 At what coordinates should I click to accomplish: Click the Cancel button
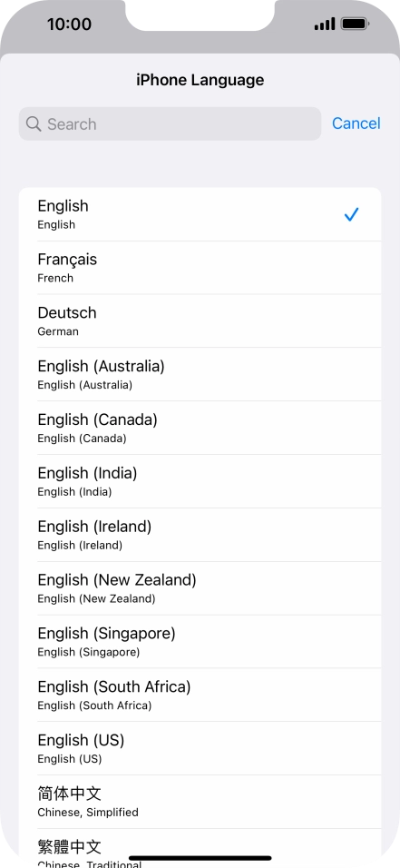pyautogui.click(x=356, y=123)
